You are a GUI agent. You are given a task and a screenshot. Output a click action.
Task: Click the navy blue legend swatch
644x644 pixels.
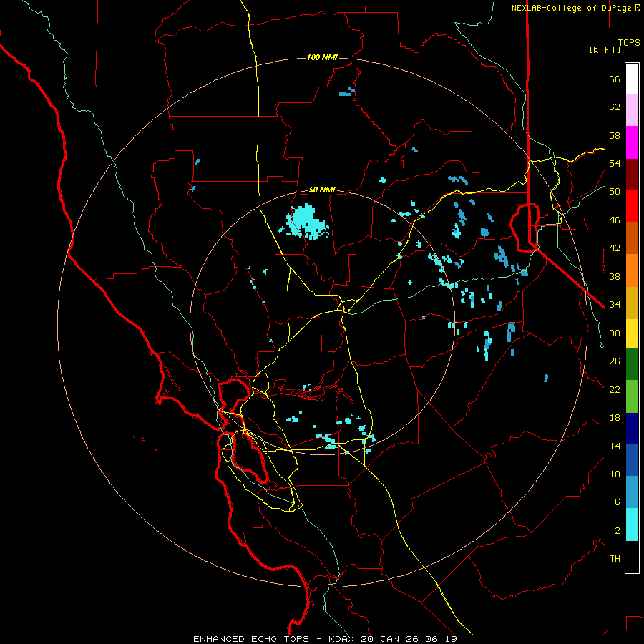pos(632,429)
